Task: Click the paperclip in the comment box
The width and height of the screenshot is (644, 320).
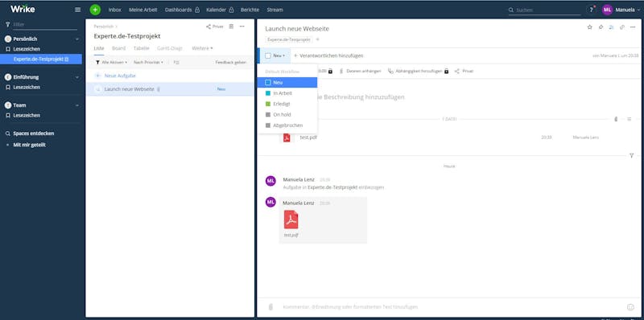Action: 270,307
